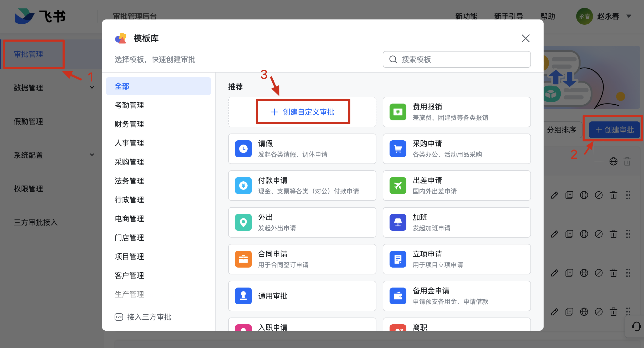
Task: Open the customer support headset icon
Action: tap(636, 326)
